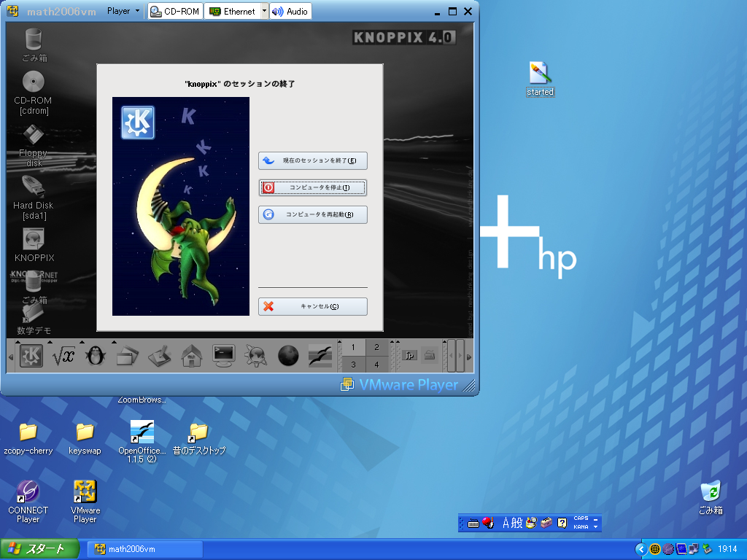747x560 pixels.
Task: Launch the dark globe browser icon in the panel
Action: 288,356
